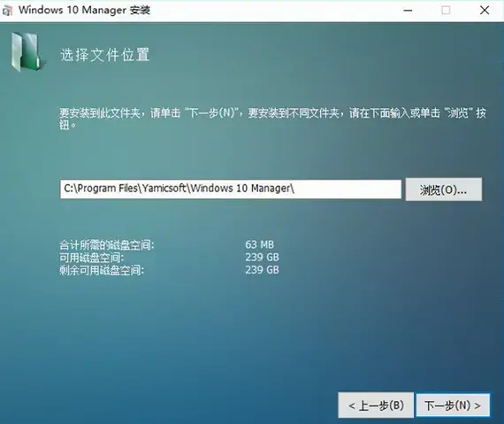Click the 下一步(N) next button

click(x=453, y=405)
